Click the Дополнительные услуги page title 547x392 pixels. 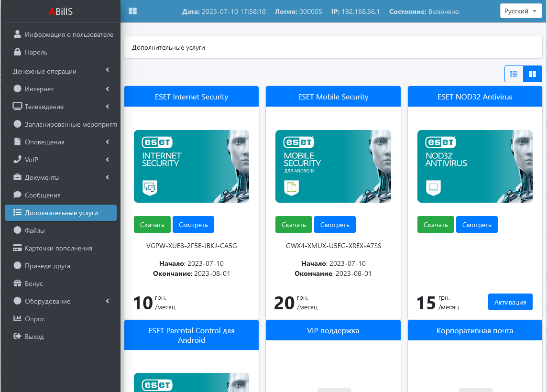pos(168,47)
